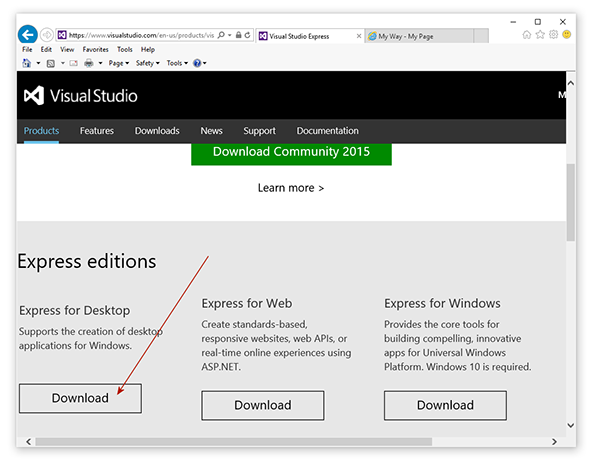
Task: Click the green Download Community 2015 button
Action: coord(291,154)
